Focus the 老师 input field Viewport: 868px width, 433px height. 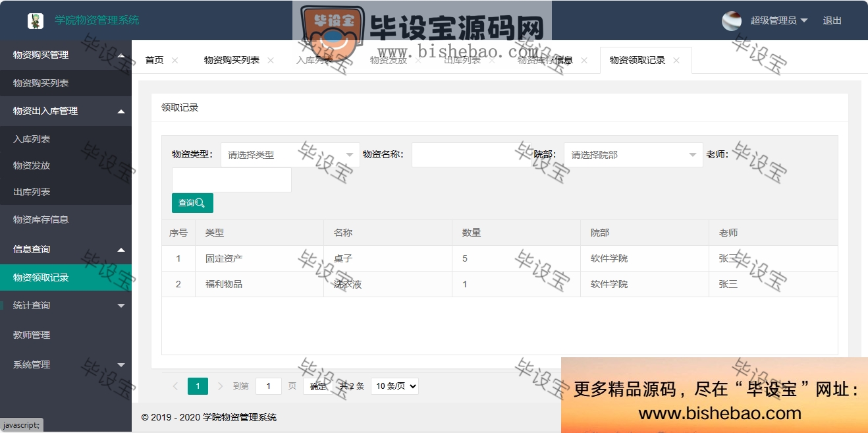[232, 180]
